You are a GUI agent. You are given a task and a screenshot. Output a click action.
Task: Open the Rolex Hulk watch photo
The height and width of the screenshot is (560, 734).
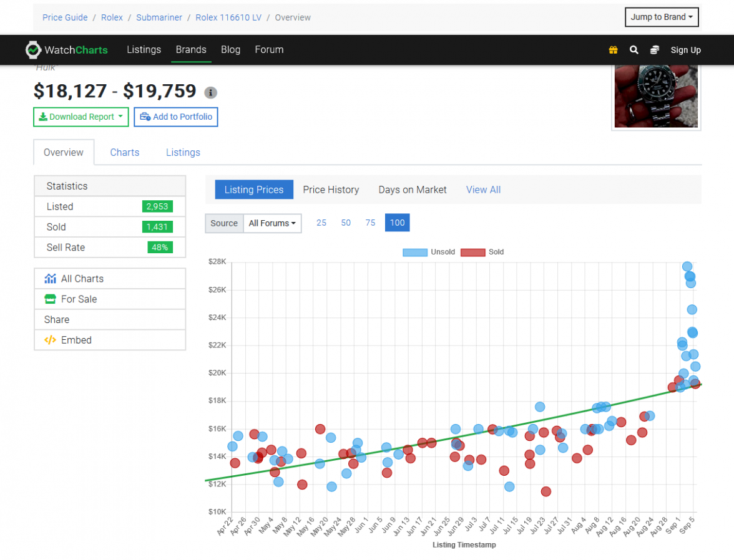(656, 97)
